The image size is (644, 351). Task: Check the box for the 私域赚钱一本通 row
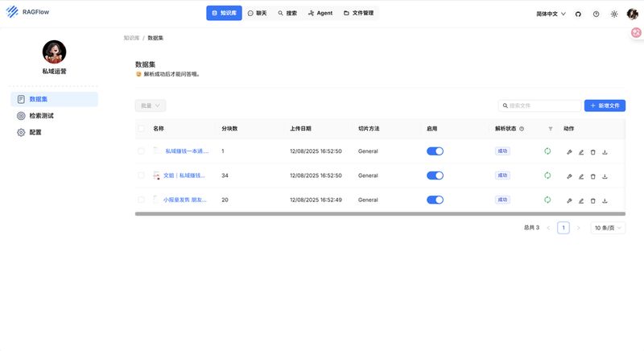click(142, 151)
